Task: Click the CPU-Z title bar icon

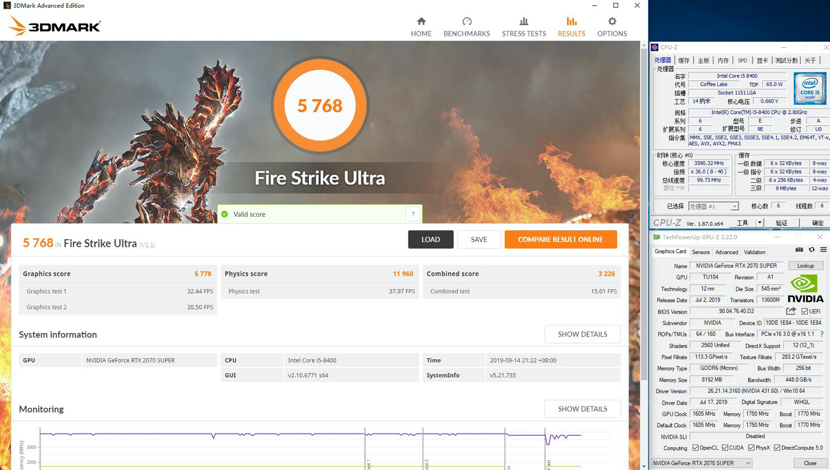Action: pyautogui.click(x=655, y=47)
